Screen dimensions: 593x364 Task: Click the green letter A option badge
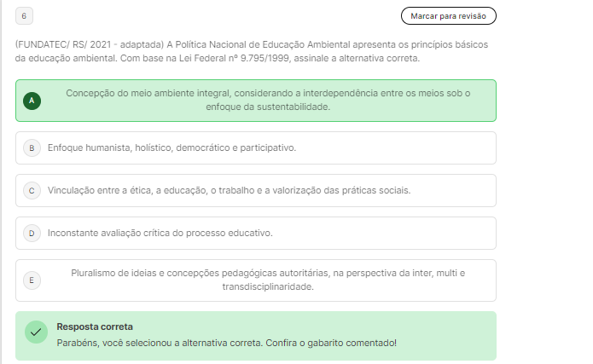tap(32, 101)
